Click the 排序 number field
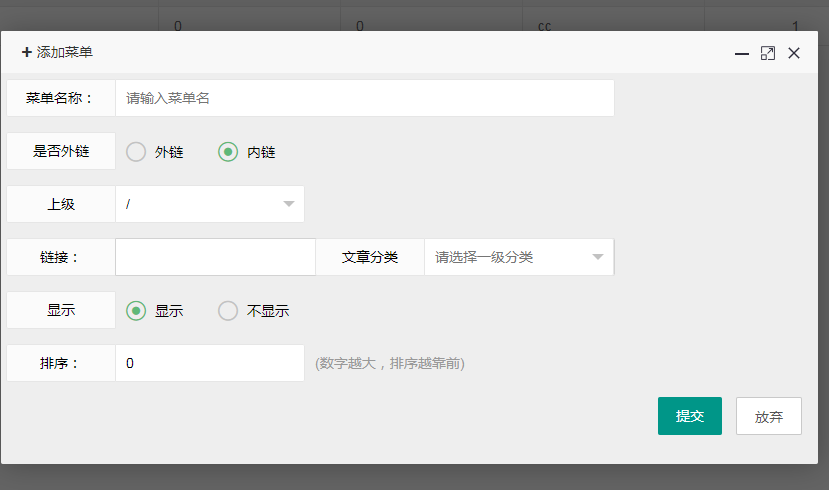Image resolution: width=829 pixels, height=490 pixels. (210, 363)
